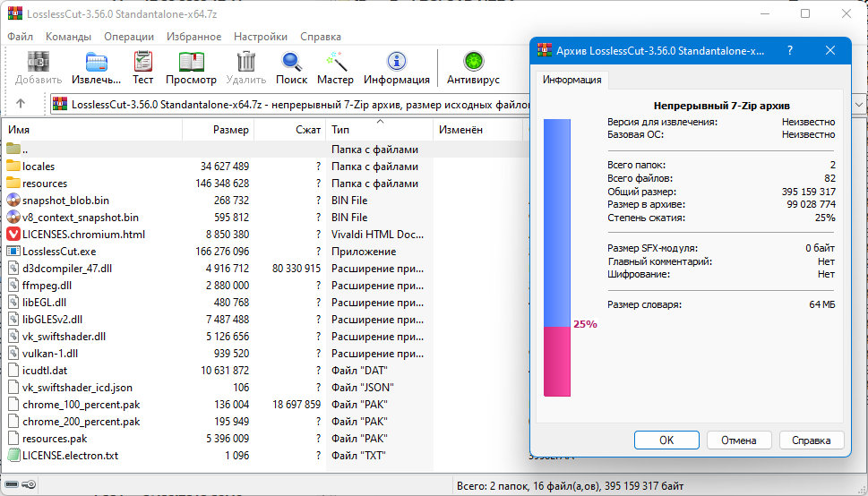The image size is (868, 496).
Task: Go up one folder with arrow icon
Action: [x=21, y=103]
